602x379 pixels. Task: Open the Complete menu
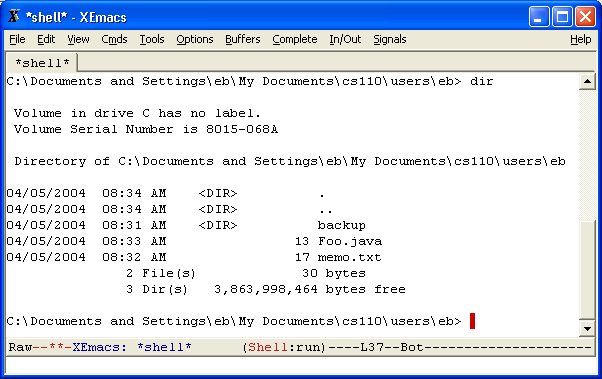(295, 39)
